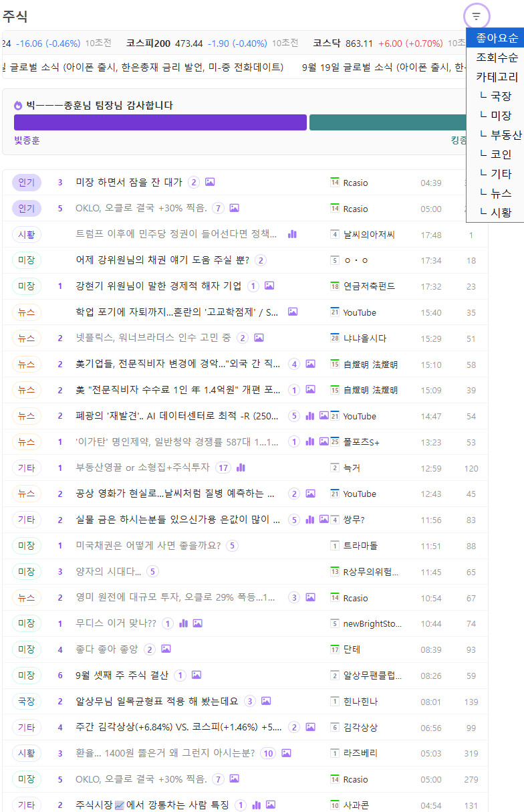Open post 트럼프 이후에 민주당 정권이 들어선다면
524x812 pixels.
pyautogui.click(x=176, y=234)
